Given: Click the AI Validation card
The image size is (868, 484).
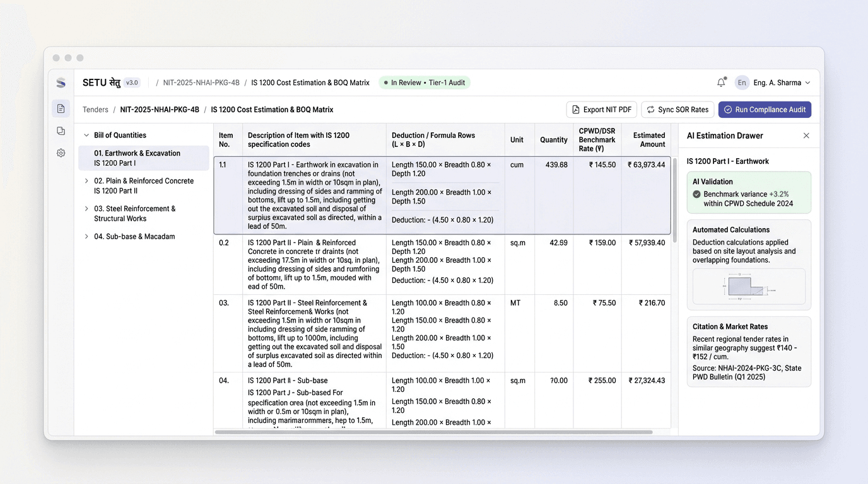Looking at the screenshot, I should tap(749, 192).
